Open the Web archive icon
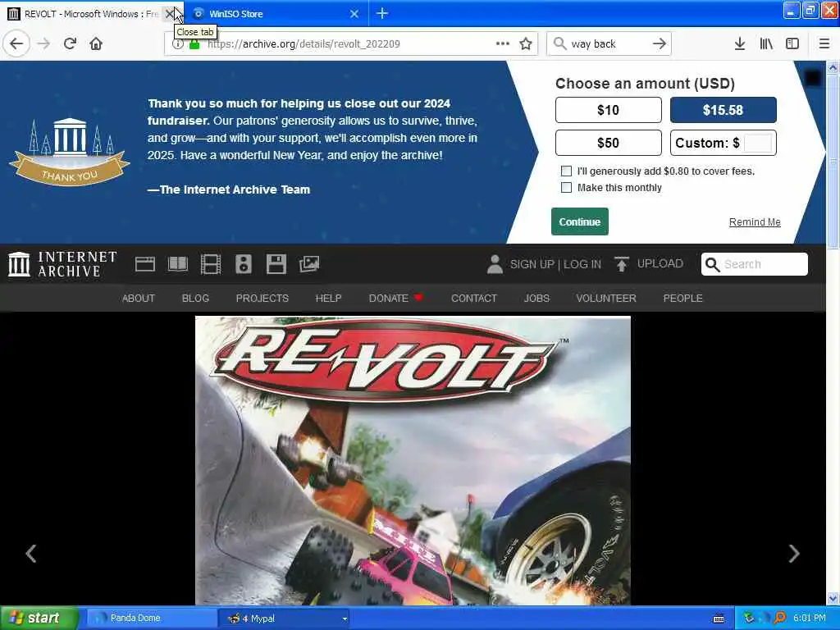840x630 pixels. tap(145, 264)
